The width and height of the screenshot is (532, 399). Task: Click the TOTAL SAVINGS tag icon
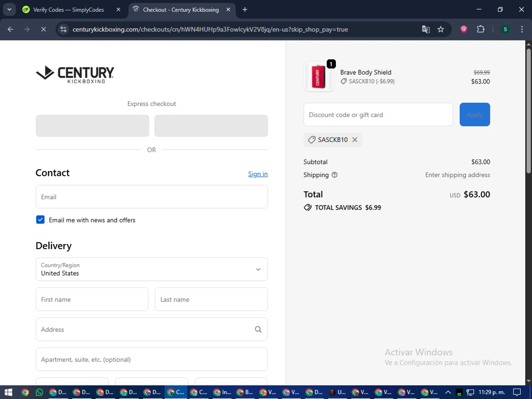point(307,207)
